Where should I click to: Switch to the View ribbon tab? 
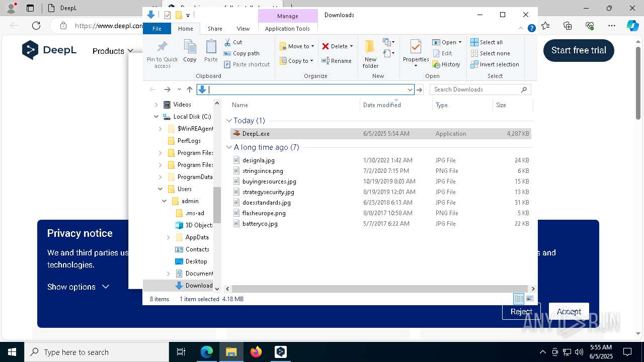[243, 29]
